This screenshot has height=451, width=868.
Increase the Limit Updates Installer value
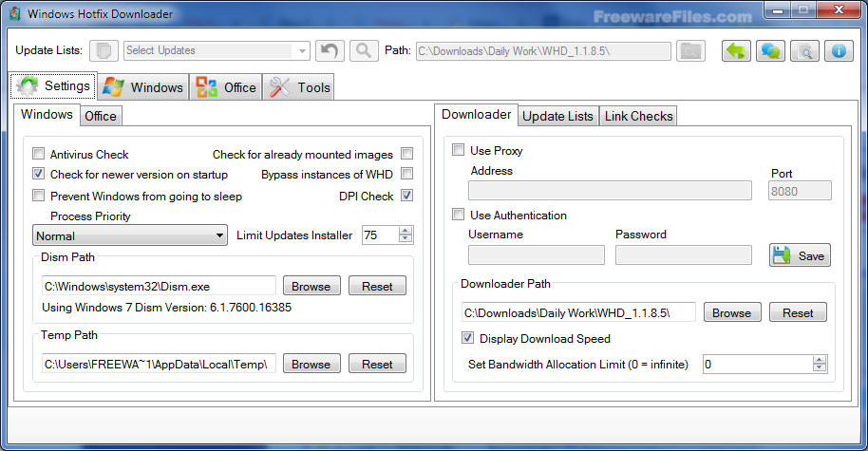[x=406, y=231]
